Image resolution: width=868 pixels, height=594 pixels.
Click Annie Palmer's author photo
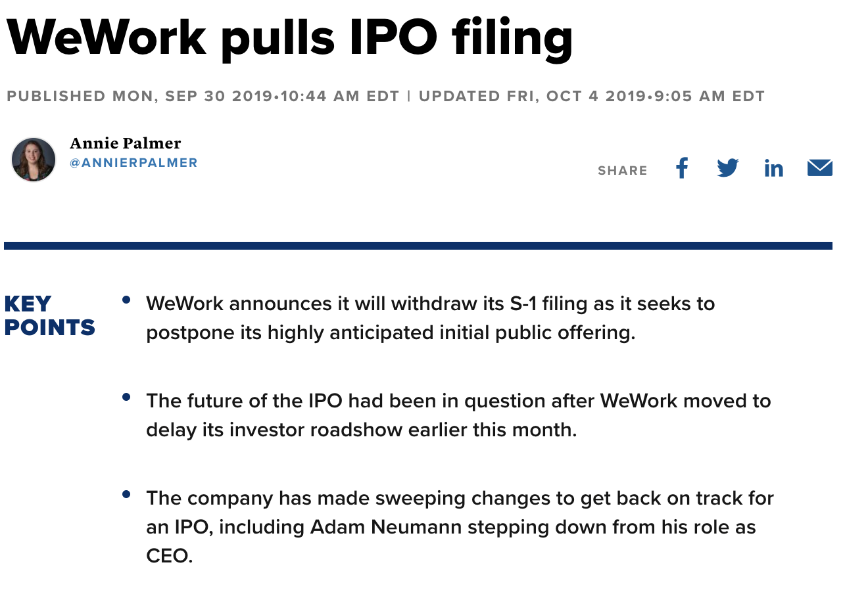[x=34, y=160]
